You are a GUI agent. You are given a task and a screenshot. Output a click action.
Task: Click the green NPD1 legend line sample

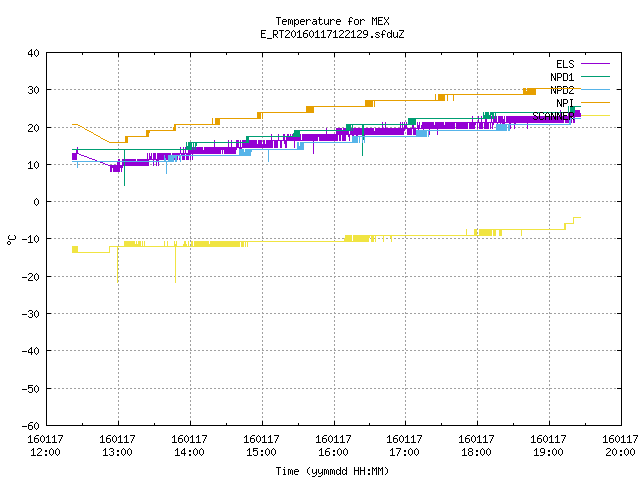point(595,76)
